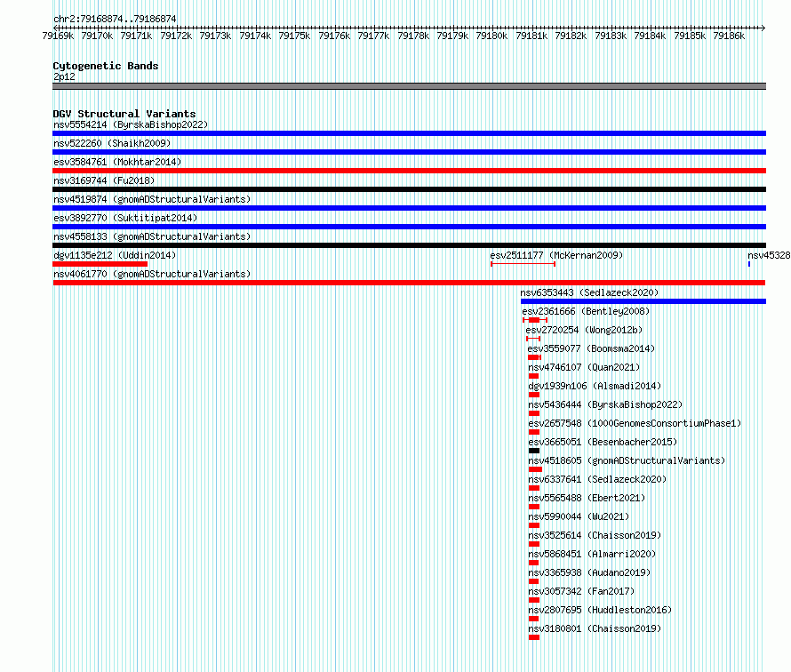791x672 pixels.
Task: Open the nsv3365938 (Audano2019) label
Action: point(589,572)
